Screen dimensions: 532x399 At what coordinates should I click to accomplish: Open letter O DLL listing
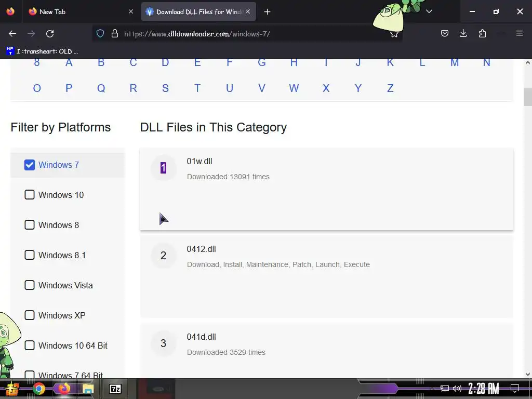coord(37,88)
